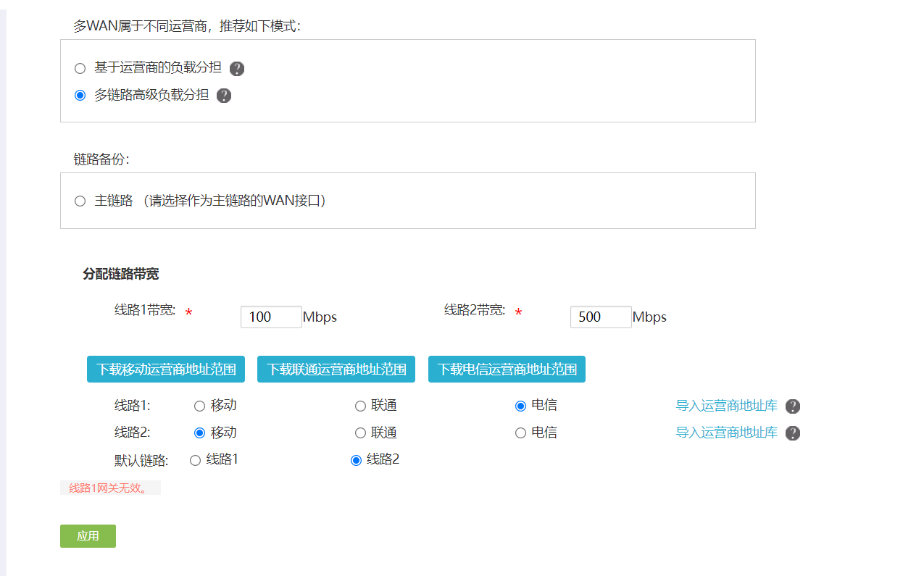The width and height of the screenshot is (924, 576).
Task: Focus the 线路2带宽 input field
Action: (x=601, y=317)
